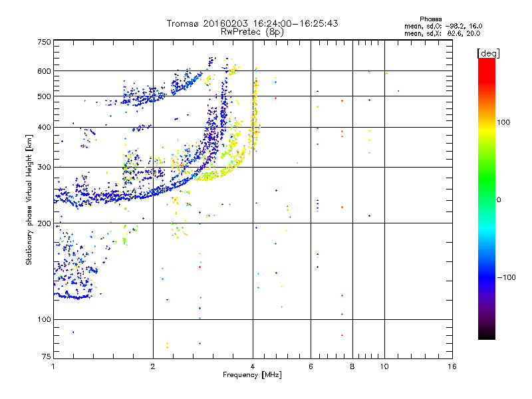Click the 'mean, sd,X: 82.6, 20.0' text
The height and width of the screenshot is (399, 532).
(442, 34)
